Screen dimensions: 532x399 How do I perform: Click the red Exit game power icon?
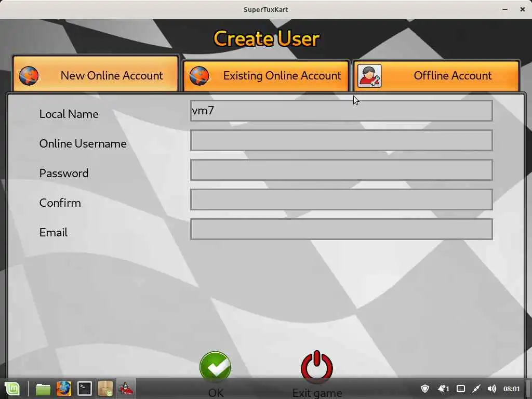click(317, 366)
